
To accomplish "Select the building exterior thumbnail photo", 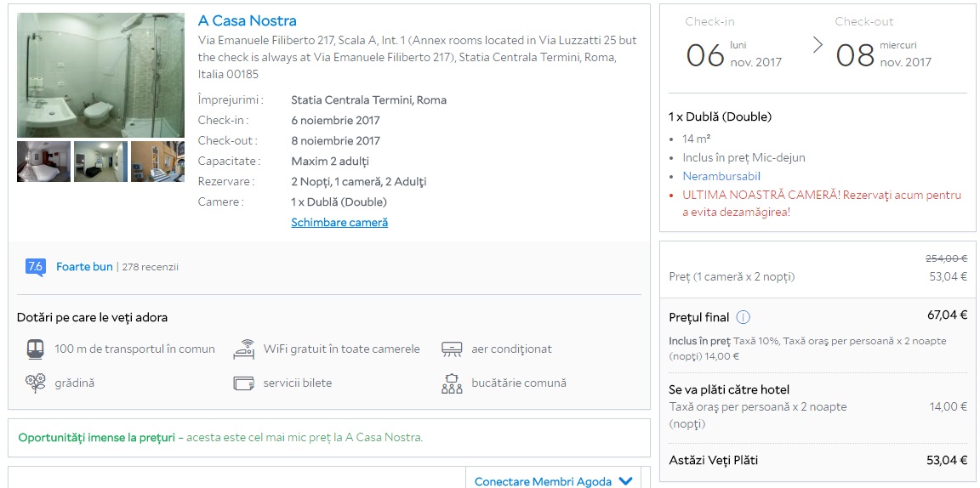I will [157, 162].
